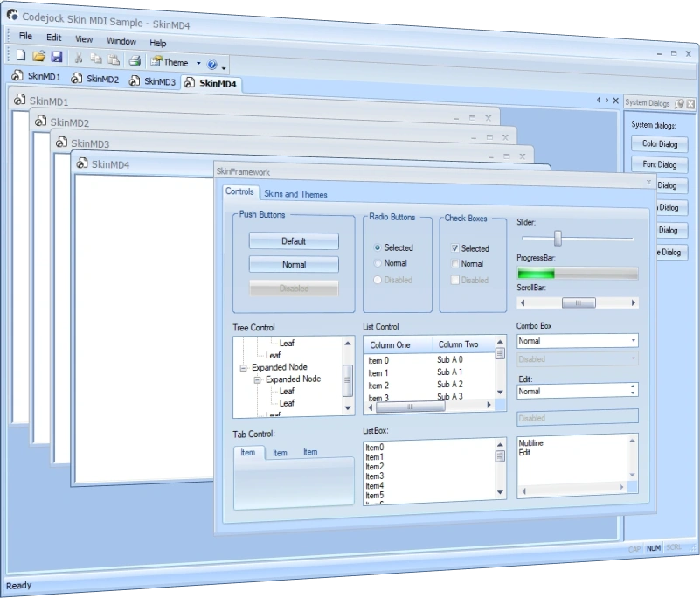Click the Default push button

294,241
